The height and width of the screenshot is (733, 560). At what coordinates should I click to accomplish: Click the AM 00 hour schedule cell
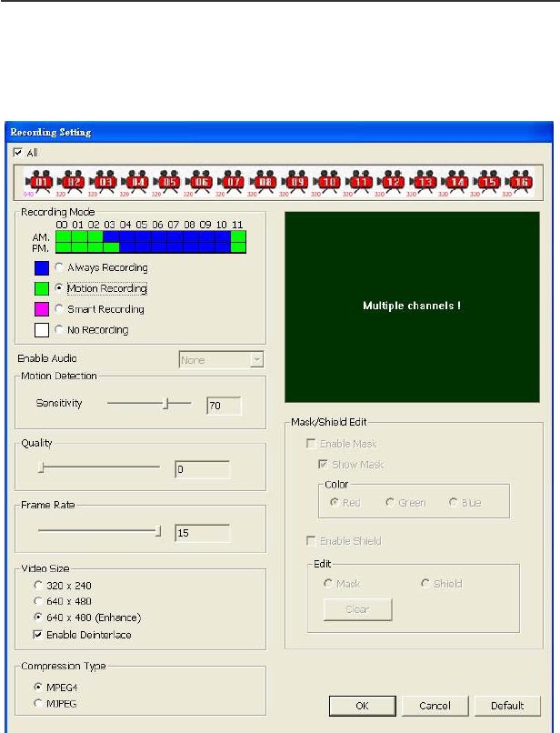pos(64,236)
